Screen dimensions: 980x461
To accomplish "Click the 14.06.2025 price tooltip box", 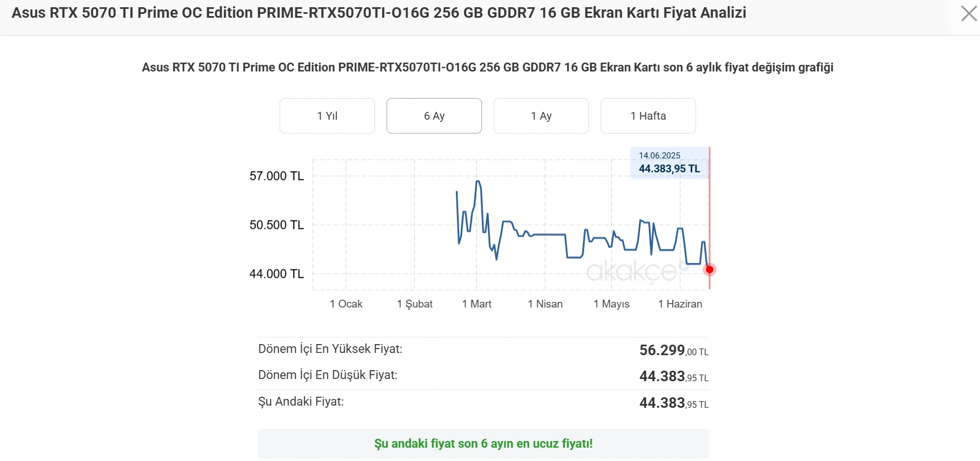I will 668,162.
